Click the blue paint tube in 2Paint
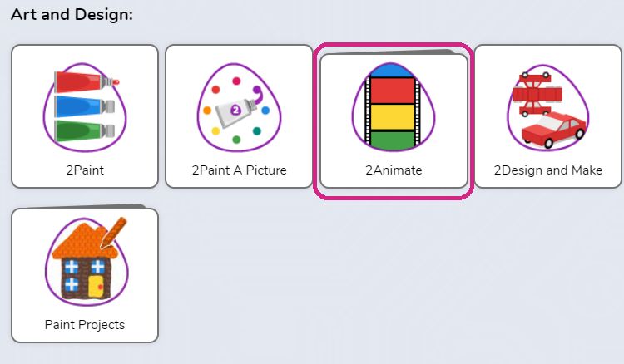Image resolution: width=624 pixels, height=364 pixels. (x=84, y=106)
